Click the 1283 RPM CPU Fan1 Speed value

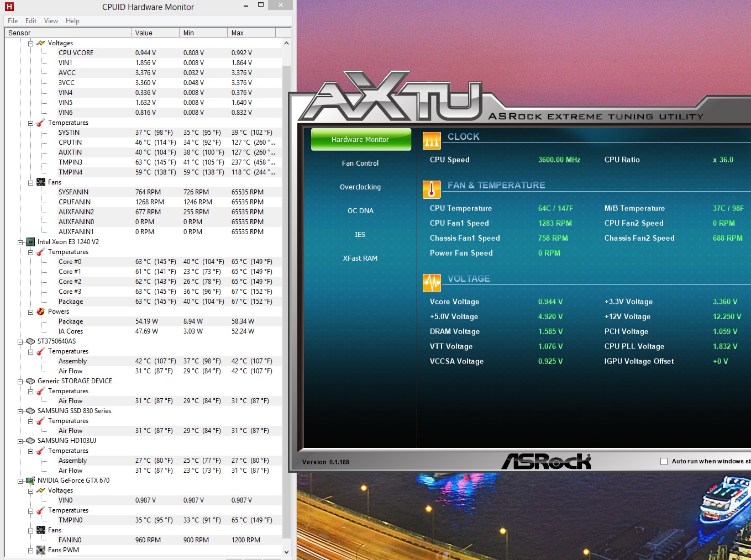[x=555, y=223]
